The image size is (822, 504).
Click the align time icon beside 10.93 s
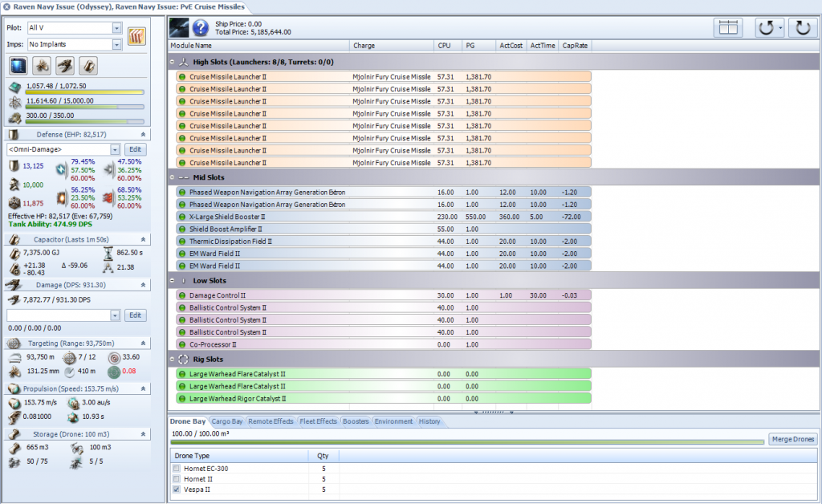[x=73, y=417]
